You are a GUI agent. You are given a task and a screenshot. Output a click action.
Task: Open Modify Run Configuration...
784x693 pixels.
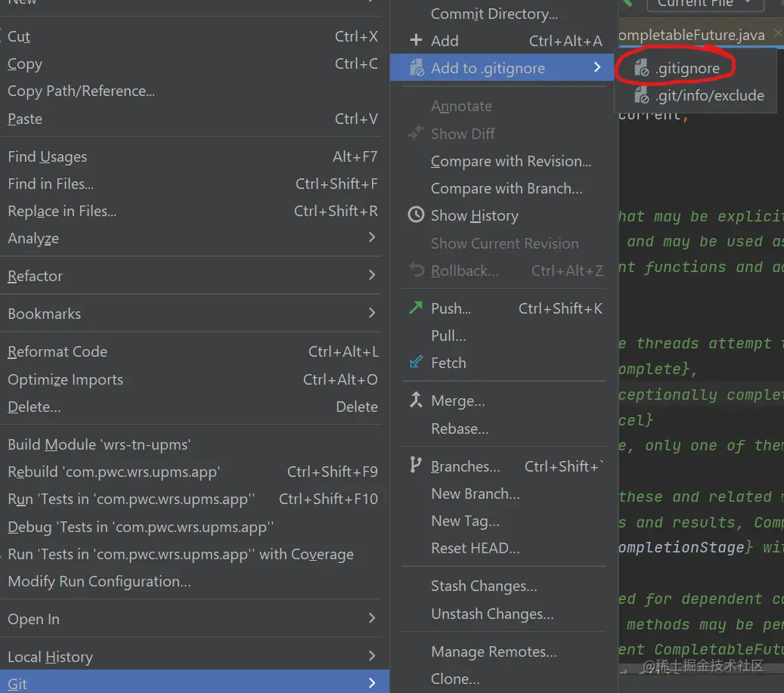[x=195, y=581]
